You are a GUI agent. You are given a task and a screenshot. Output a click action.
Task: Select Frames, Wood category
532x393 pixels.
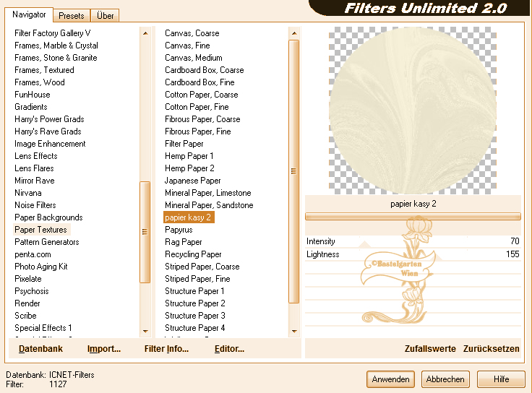(39, 82)
